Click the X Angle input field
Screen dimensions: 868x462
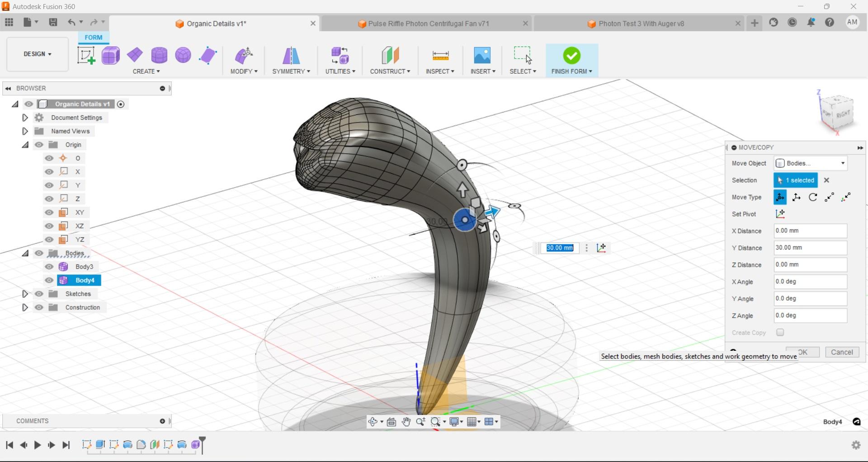811,282
